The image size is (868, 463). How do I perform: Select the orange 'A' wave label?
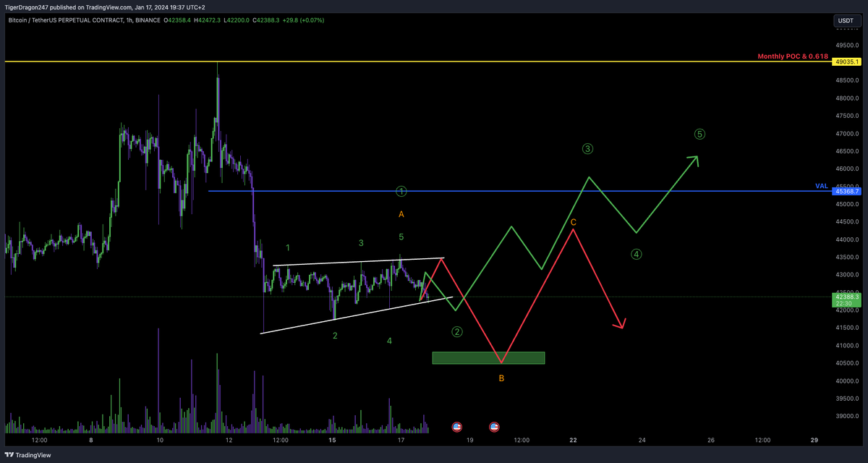401,214
